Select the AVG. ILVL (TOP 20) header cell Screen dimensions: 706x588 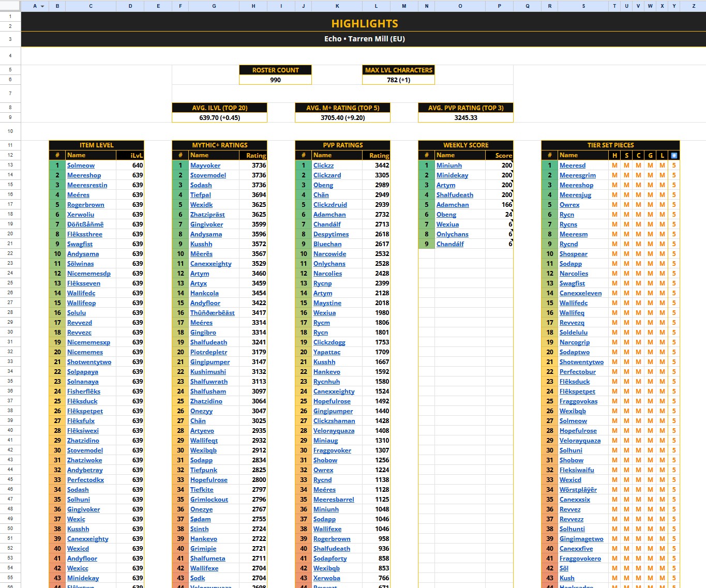click(x=219, y=108)
